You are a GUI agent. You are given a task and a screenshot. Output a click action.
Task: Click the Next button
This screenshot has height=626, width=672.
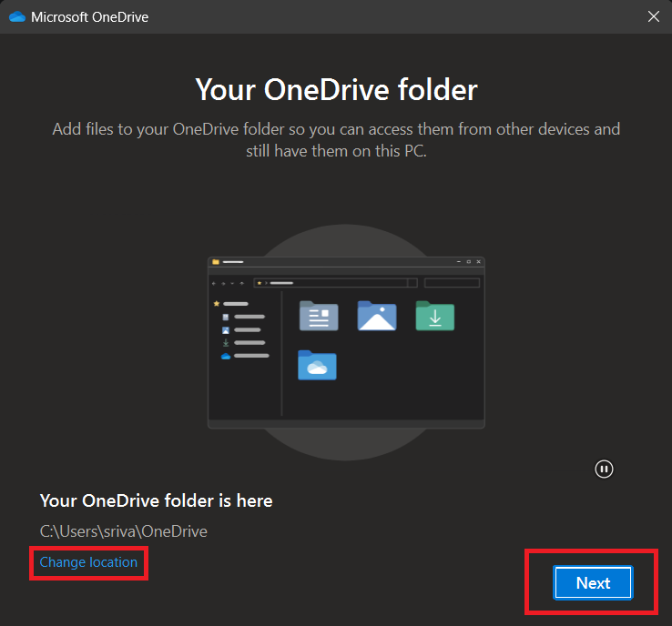click(x=592, y=582)
